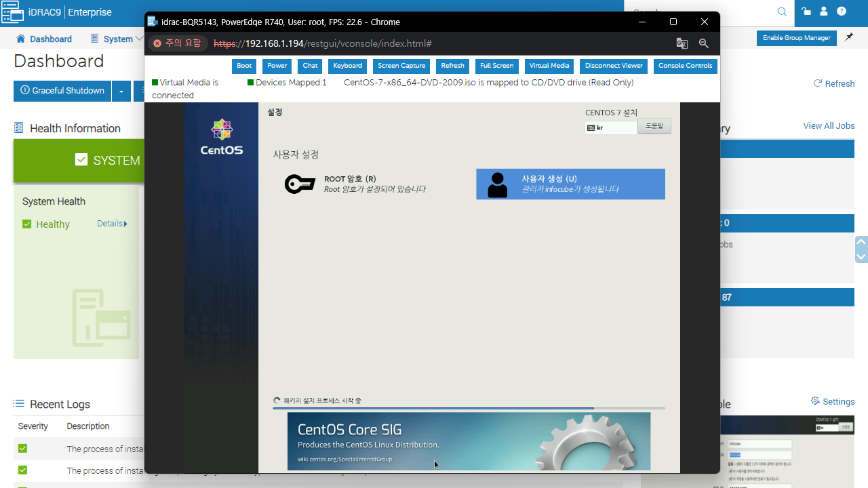Click the scroll-down chevron on right edge

(861, 257)
